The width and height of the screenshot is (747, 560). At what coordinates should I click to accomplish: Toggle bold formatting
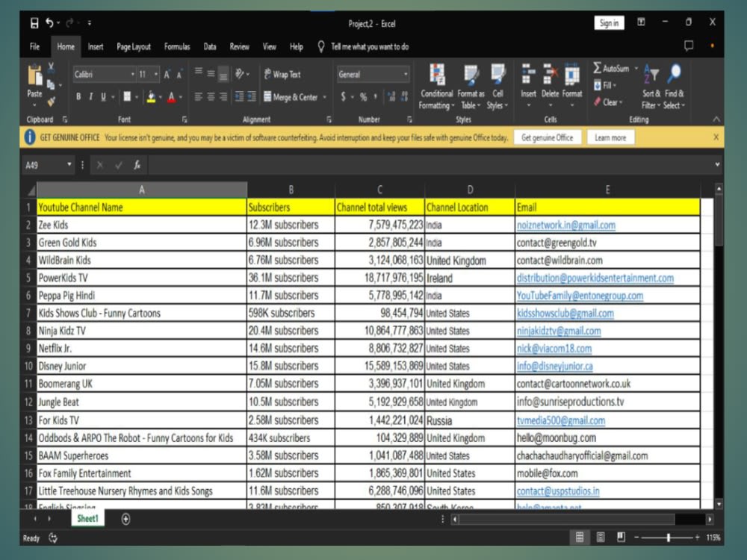coord(78,96)
